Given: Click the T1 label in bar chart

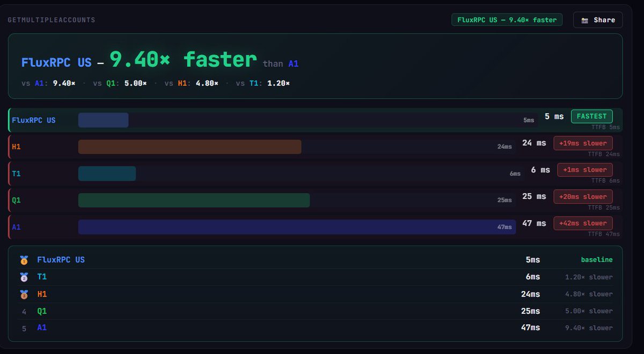Looking at the screenshot, I should 16,174.
